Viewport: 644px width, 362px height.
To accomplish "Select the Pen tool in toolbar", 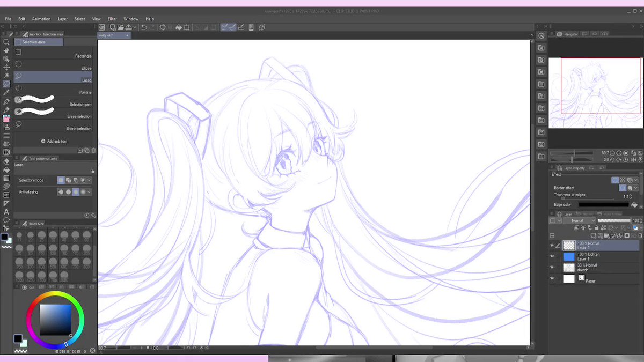I will tap(6, 101).
